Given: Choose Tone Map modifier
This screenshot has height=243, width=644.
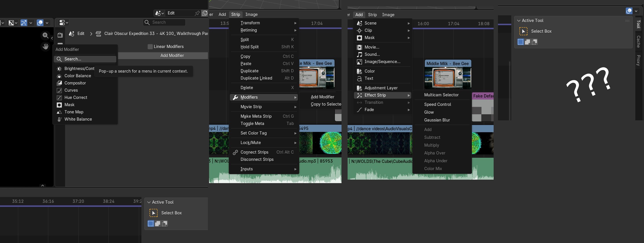Looking at the screenshot, I should [85, 112].
